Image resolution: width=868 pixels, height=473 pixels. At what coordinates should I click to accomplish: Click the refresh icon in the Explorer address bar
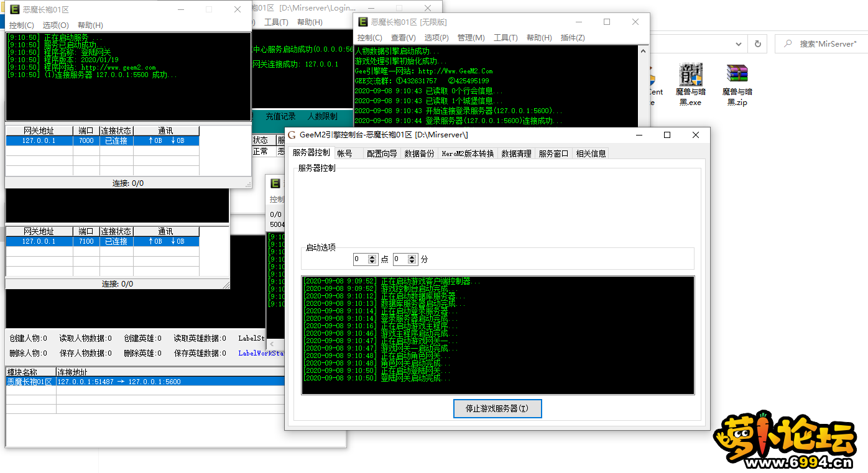757,44
